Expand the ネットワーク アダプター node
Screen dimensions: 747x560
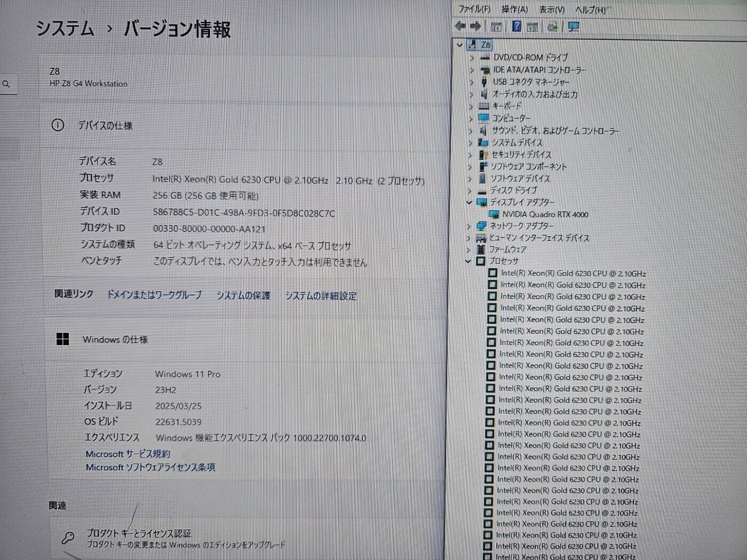469,226
